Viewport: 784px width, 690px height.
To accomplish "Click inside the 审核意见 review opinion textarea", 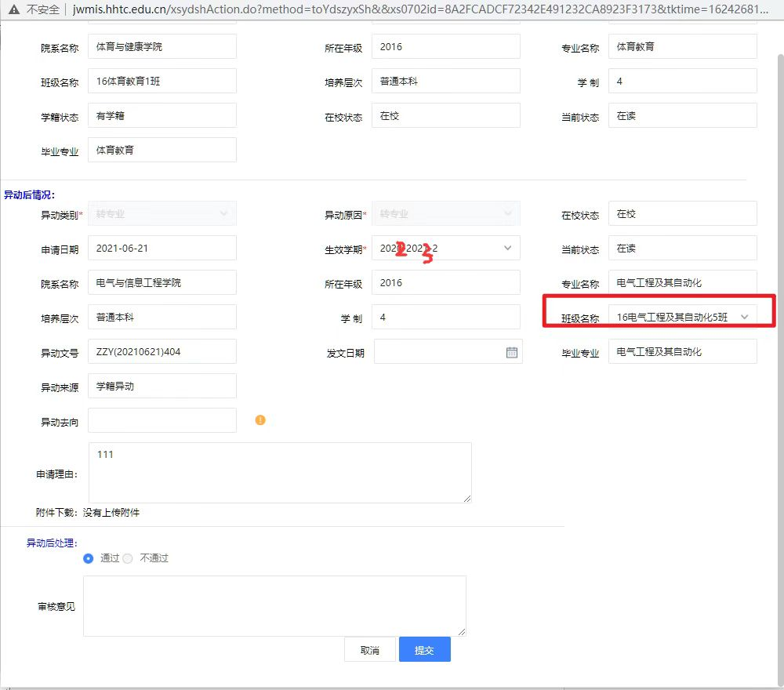I will [273, 604].
